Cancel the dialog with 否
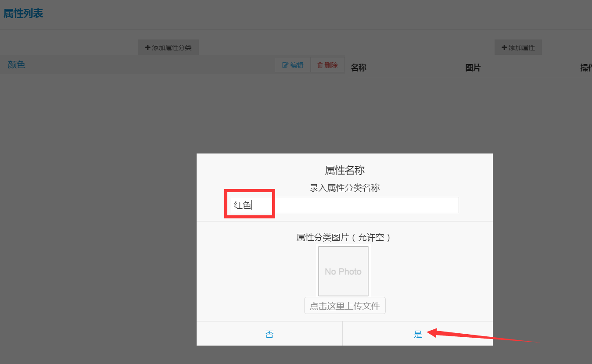Screen dimensions: 592x364 [x=269, y=334]
